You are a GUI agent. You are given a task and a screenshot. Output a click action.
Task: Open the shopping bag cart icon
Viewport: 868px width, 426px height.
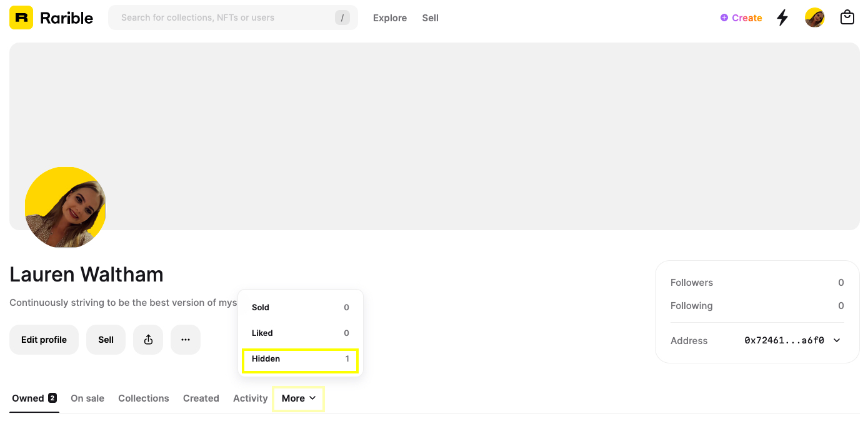pyautogui.click(x=847, y=18)
